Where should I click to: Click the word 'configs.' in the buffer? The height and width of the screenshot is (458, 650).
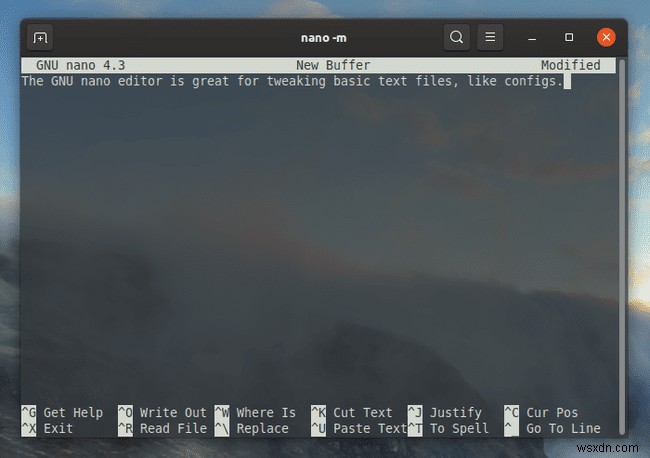pyautogui.click(x=534, y=81)
